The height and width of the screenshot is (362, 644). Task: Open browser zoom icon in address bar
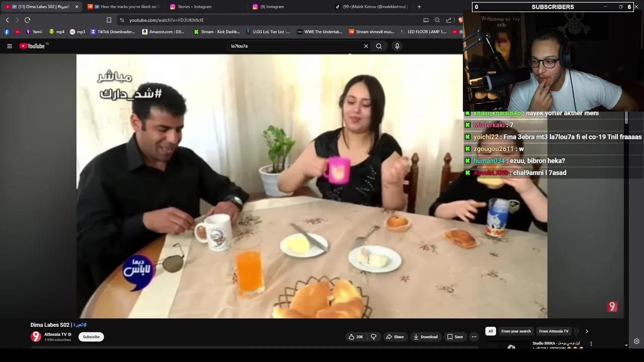click(x=437, y=20)
